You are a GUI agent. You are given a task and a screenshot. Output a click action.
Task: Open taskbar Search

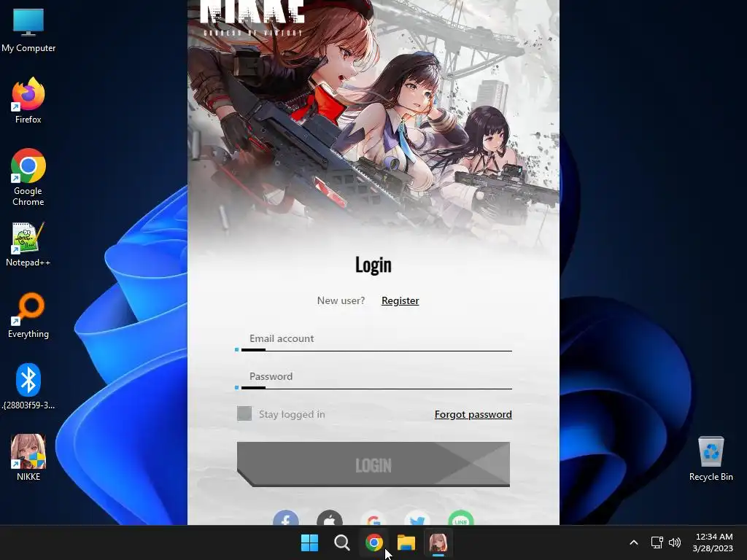coord(341,542)
